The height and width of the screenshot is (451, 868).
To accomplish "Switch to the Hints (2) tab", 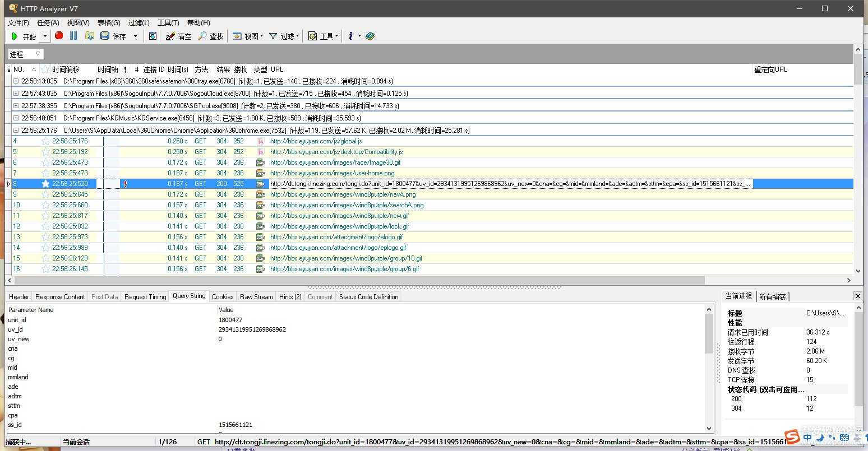I will (290, 297).
